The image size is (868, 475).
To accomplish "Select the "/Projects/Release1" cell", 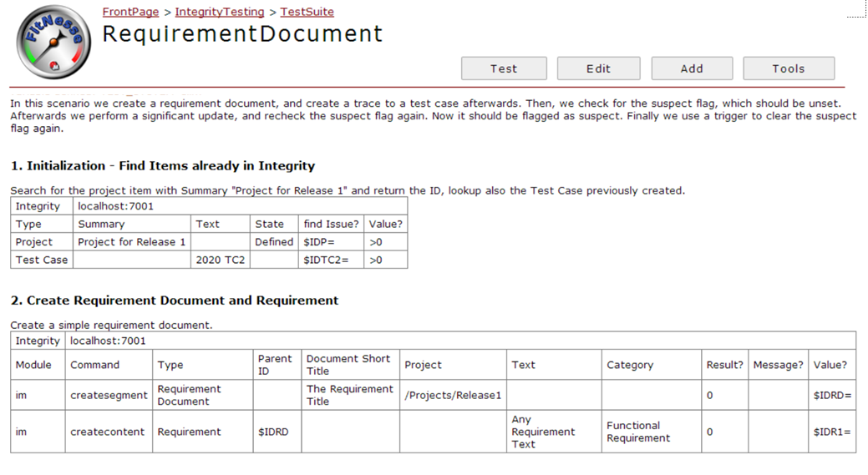I will 453,395.
